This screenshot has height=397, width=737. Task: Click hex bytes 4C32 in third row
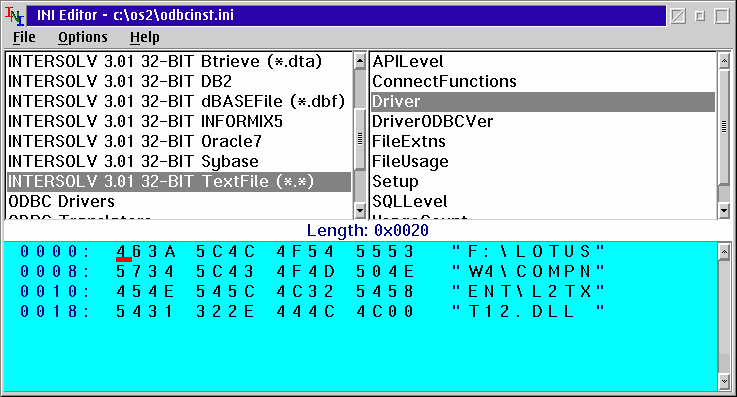(306, 292)
